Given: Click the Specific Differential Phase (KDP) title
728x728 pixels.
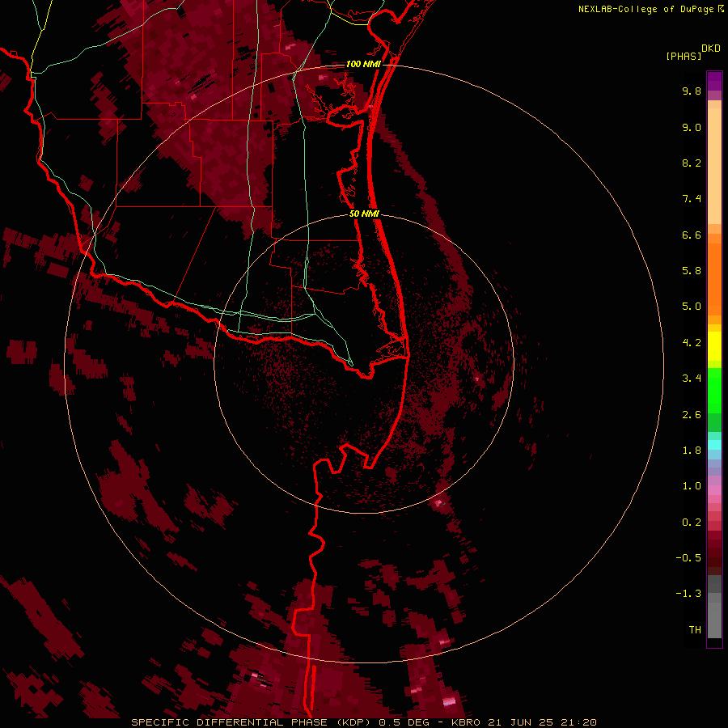Looking at the screenshot, I should tap(252, 722).
